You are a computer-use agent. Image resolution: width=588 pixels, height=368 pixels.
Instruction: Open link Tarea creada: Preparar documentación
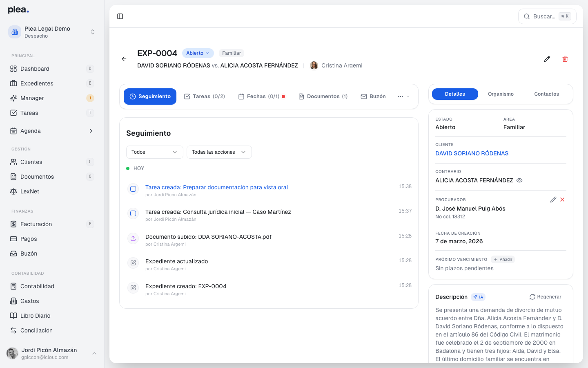click(x=216, y=187)
